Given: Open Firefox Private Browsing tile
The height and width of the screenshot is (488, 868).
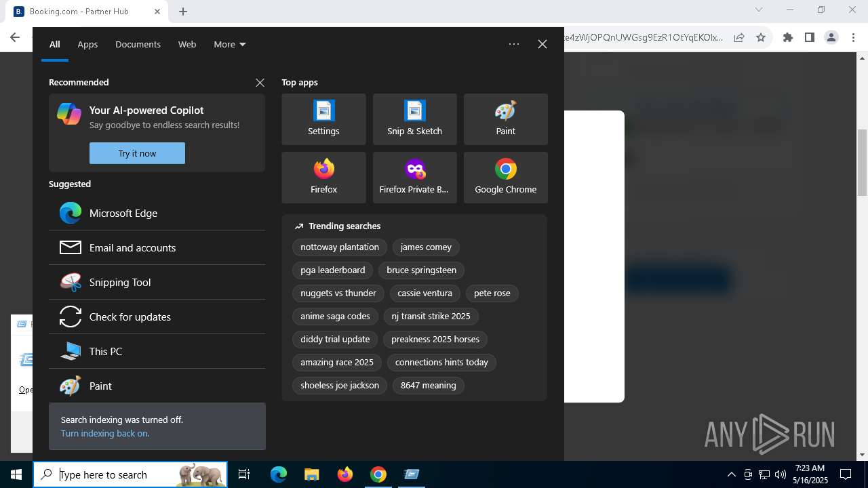Looking at the screenshot, I should pos(414,178).
